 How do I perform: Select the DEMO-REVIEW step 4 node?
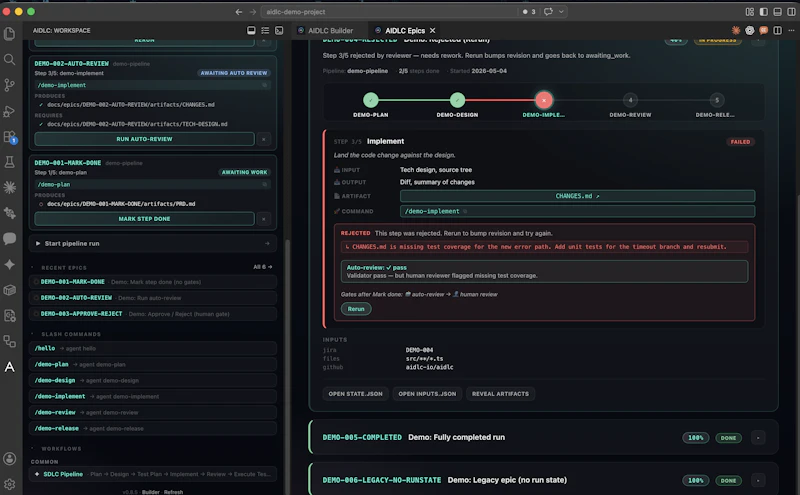pos(630,100)
